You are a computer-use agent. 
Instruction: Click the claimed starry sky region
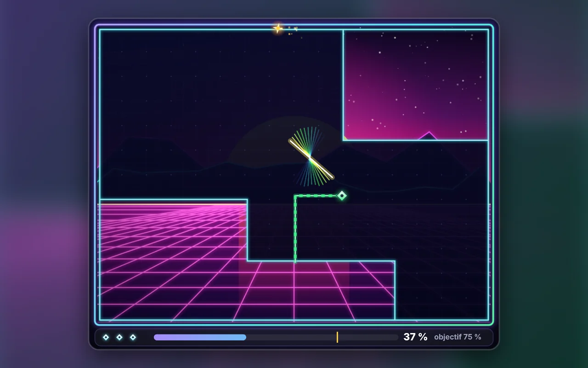415,85
